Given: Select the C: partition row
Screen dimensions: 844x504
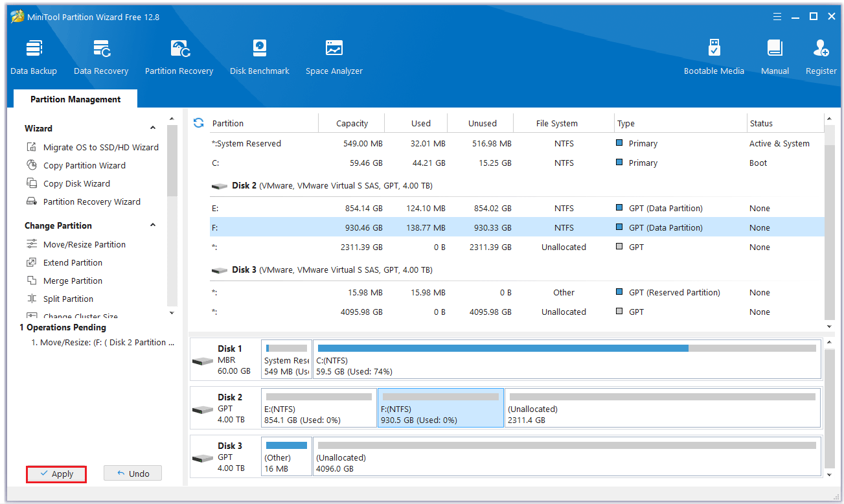Looking at the screenshot, I should coord(516,163).
